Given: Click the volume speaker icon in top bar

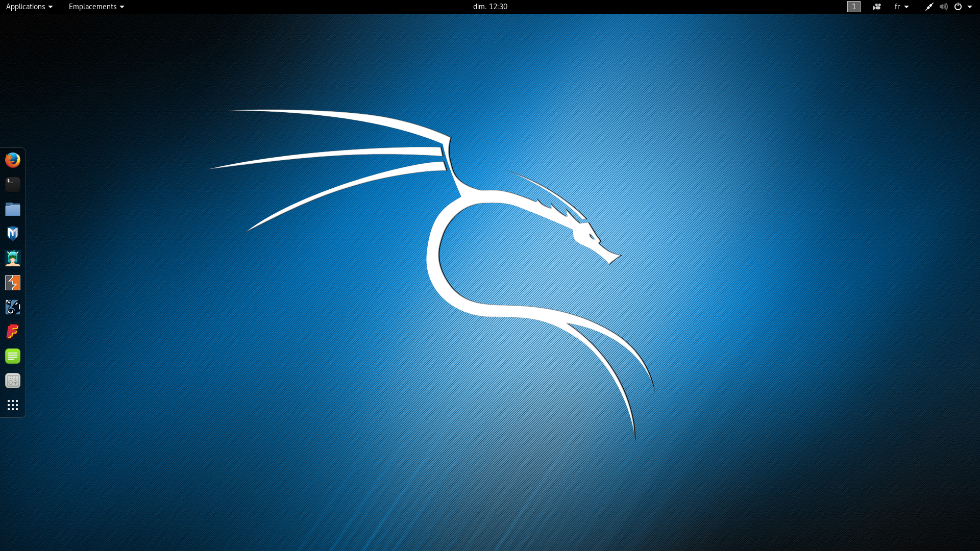Looking at the screenshot, I should (944, 7).
